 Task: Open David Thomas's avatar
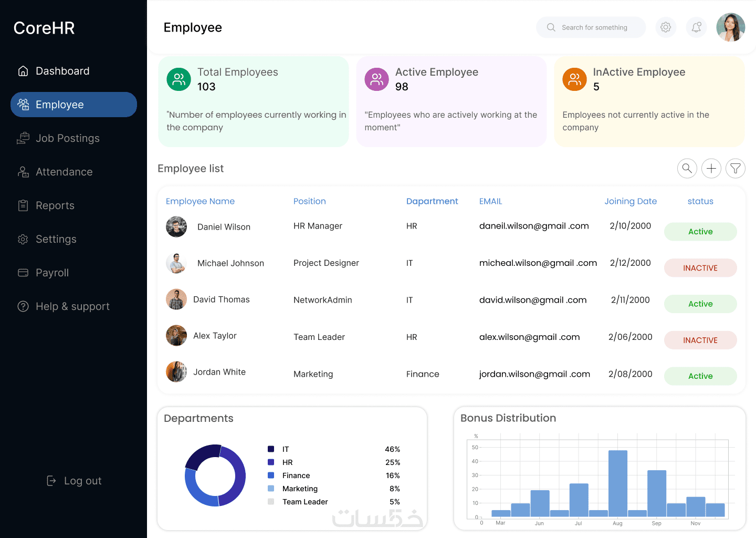click(x=176, y=299)
